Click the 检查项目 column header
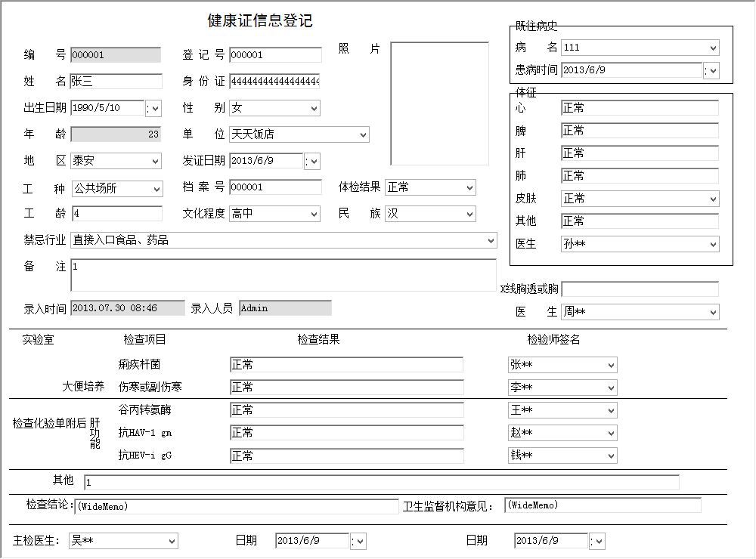This screenshot has height=559, width=756. [144, 340]
